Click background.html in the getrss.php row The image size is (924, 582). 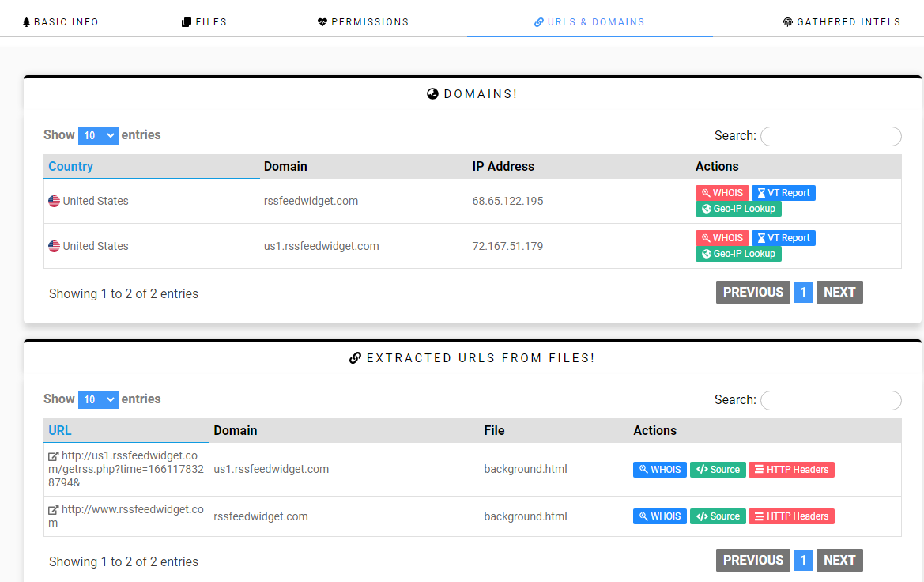[526, 469]
